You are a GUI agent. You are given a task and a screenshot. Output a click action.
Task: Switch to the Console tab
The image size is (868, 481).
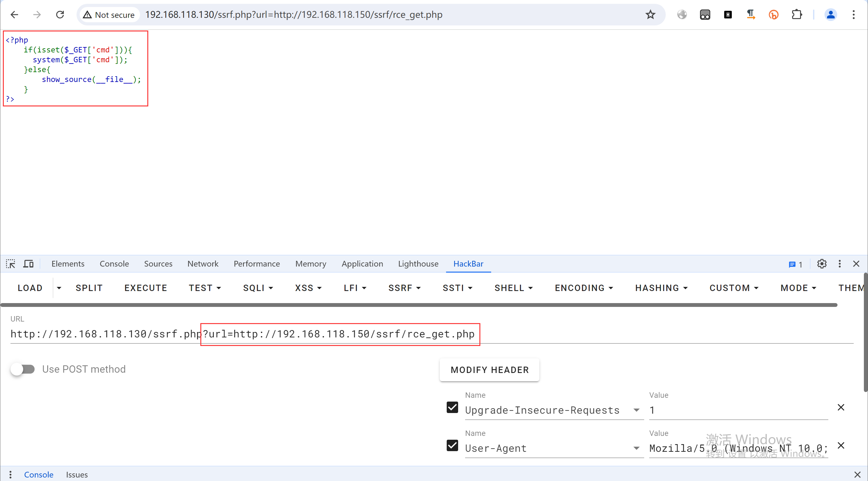tap(114, 264)
